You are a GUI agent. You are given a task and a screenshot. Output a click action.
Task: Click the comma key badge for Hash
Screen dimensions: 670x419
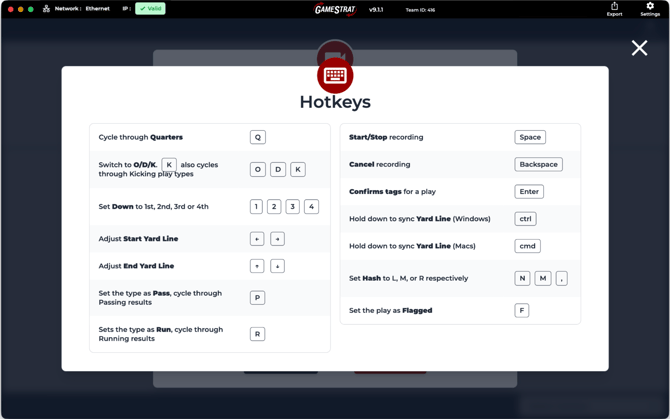click(561, 278)
